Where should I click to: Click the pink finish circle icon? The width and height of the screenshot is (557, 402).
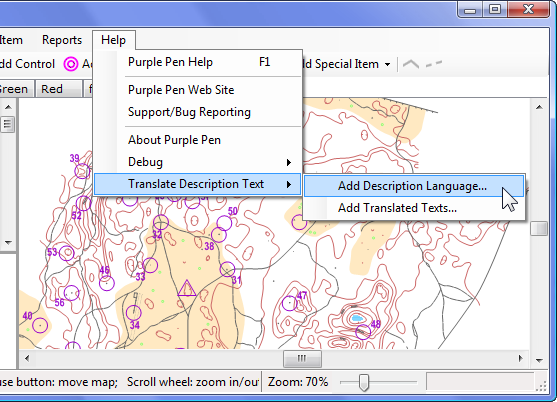coord(71,64)
